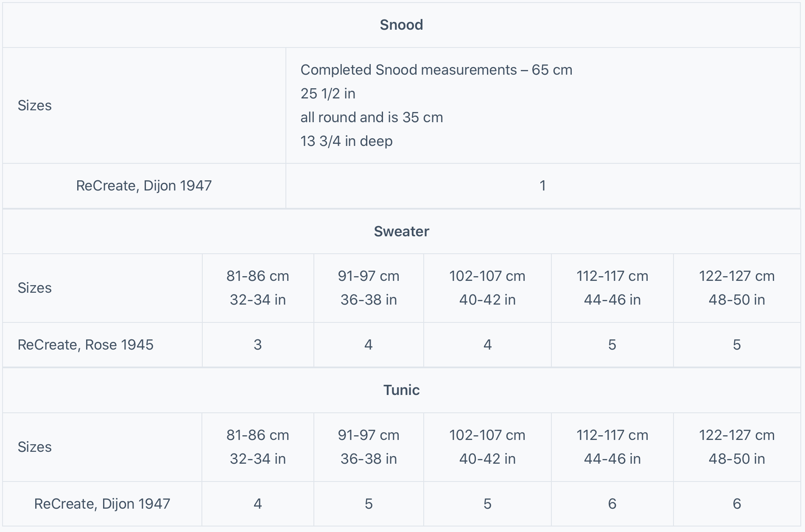
Task: Click ReCreate, Dijon 1947 in Tunic section
Action: pos(102,504)
